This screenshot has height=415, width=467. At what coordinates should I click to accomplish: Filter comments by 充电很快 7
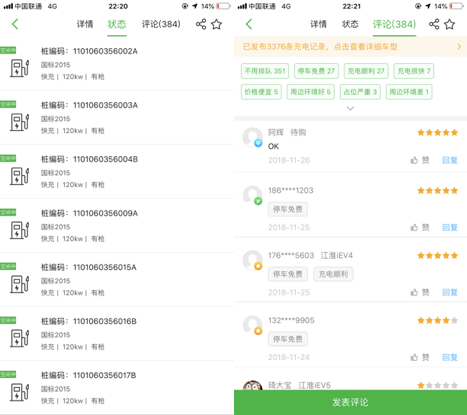coord(414,71)
